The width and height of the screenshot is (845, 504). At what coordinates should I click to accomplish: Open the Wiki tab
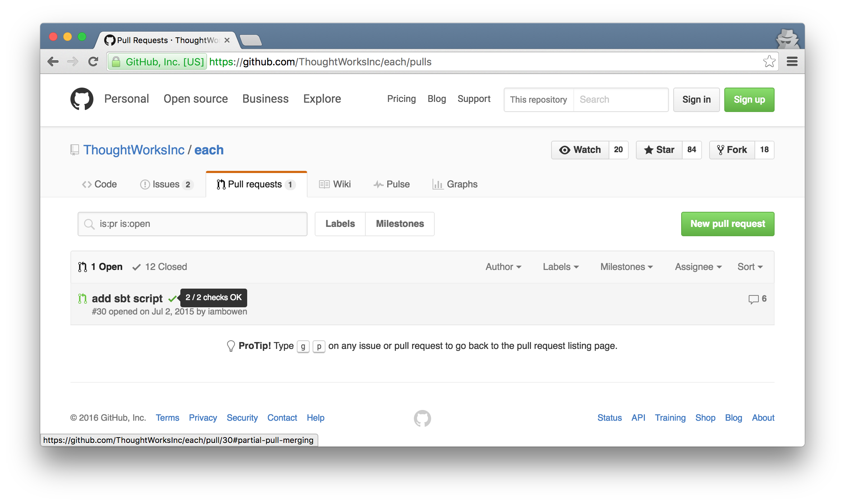pyautogui.click(x=335, y=184)
